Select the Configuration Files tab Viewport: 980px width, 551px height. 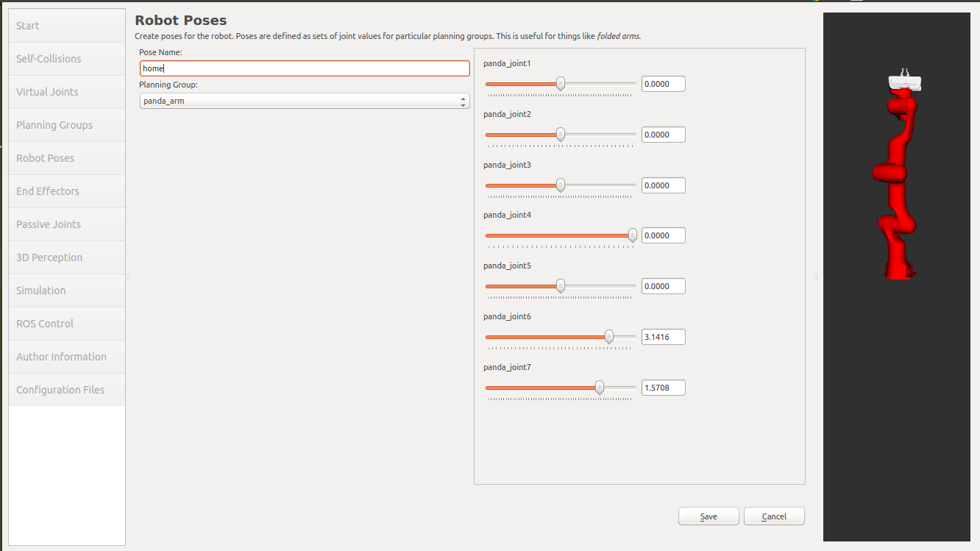tap(67, 390)
